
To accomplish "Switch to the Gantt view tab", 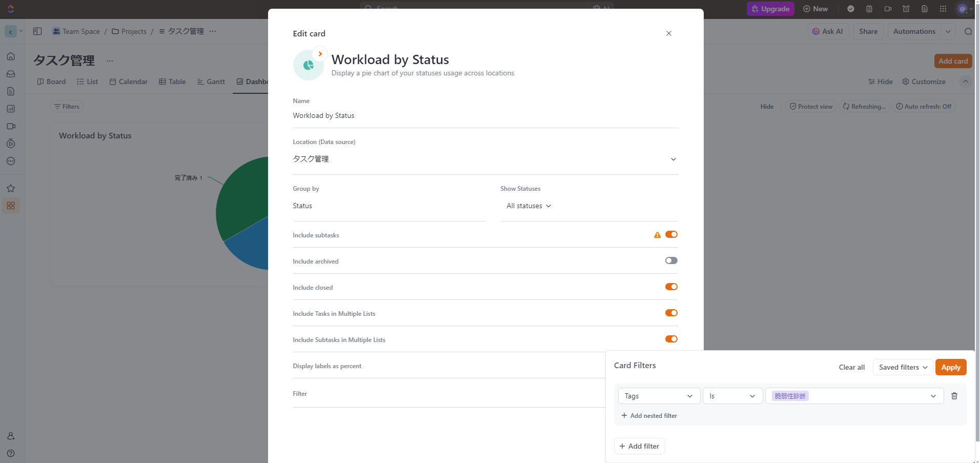I will pyautogui.click(x=211, y=82).
